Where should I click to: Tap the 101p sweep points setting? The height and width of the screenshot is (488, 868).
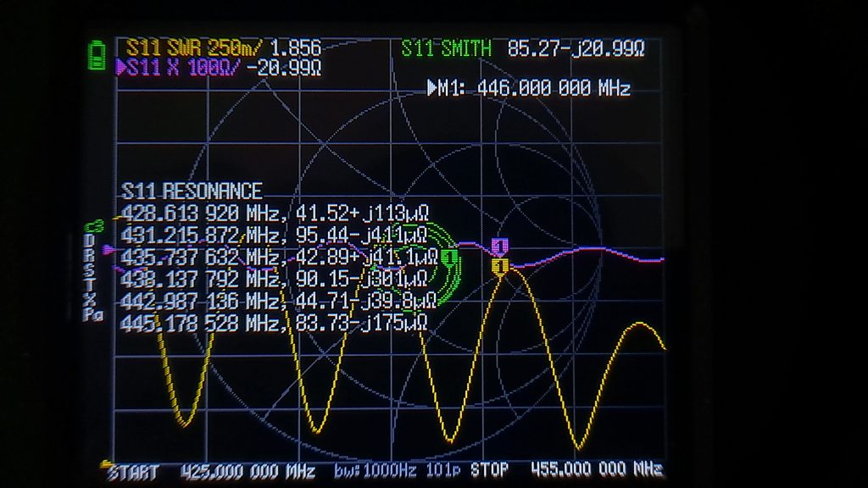pos(442,470)
